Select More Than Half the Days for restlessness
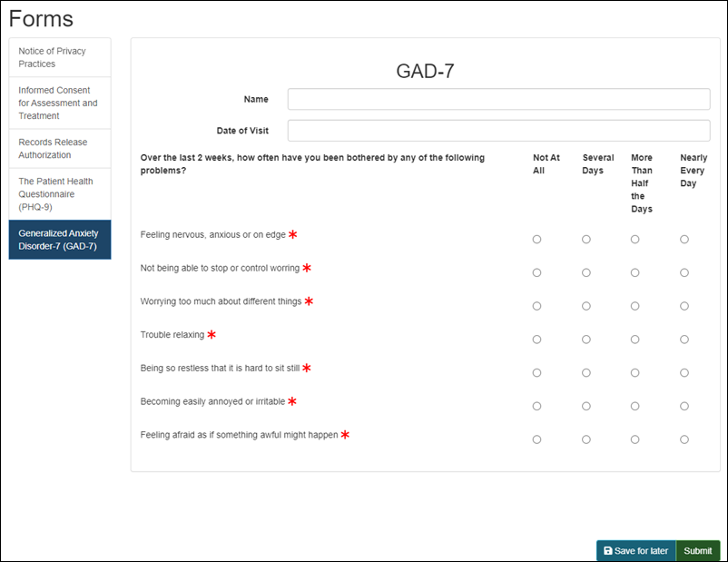Screen dimensions: 728x562 [x=635, y=372]
